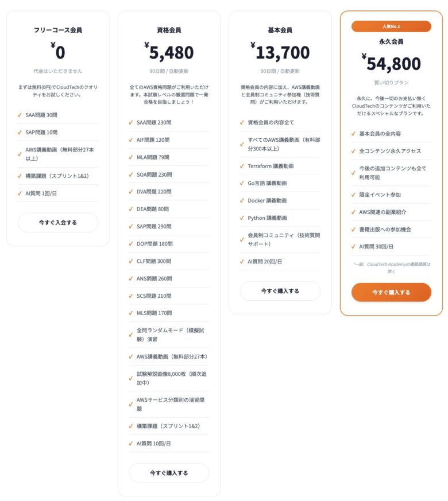Click the checkmark for Terraform 講義動画
This screenshot has width=448, height=501.
(242, 166)
